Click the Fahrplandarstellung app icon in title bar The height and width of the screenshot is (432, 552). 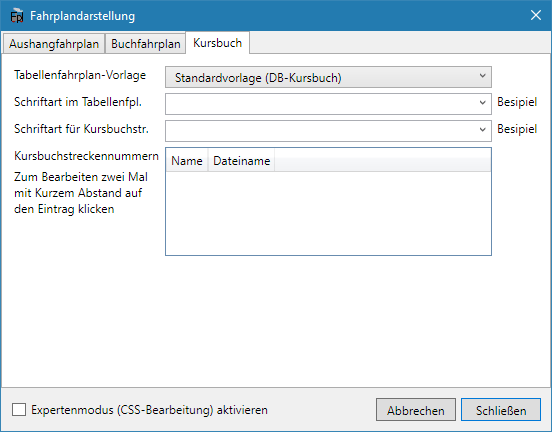(17, 16)
